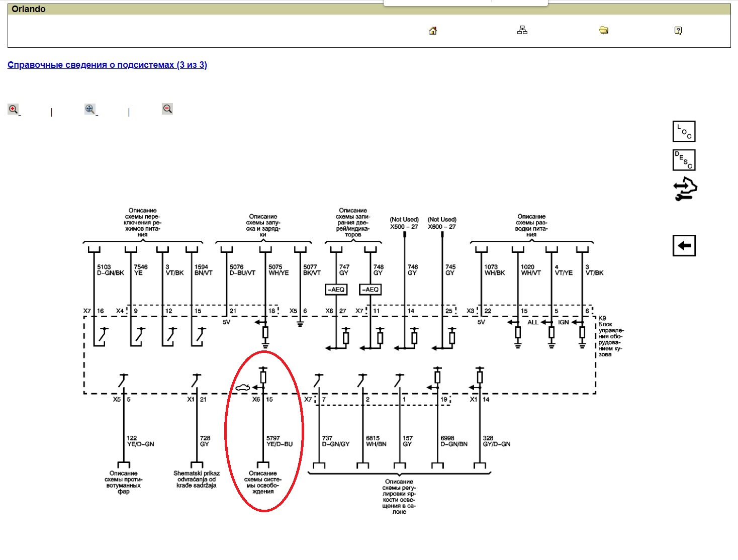Open Описание схемы переключения режимов питания reference
Screen dimensions: 738x560
143,223
